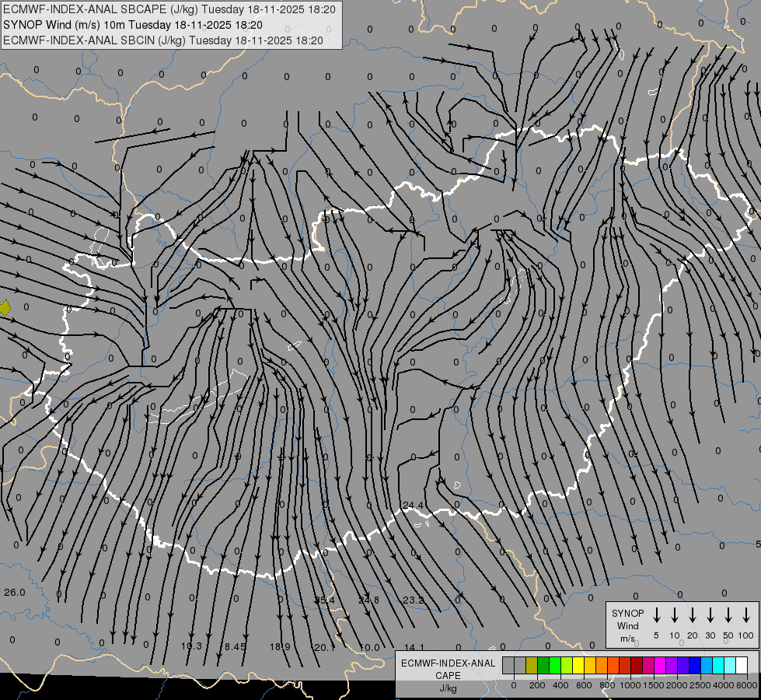Pick the light cyan swatch next to white
The width and height of the screenshot is (761, 700).
click(x=731, y=665)
